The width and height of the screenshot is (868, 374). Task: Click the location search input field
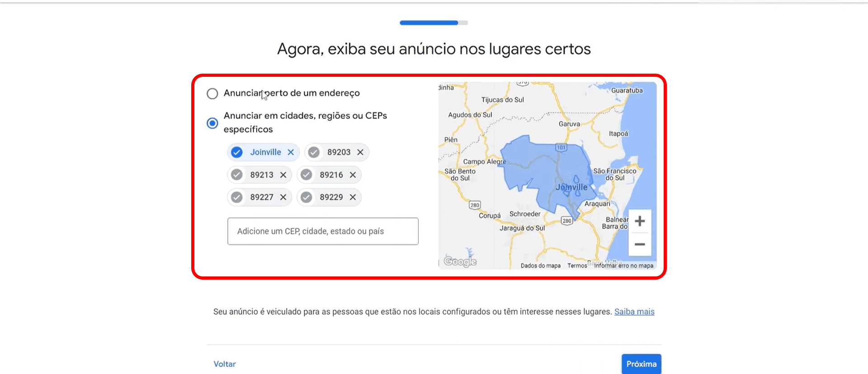pos(323,231)
